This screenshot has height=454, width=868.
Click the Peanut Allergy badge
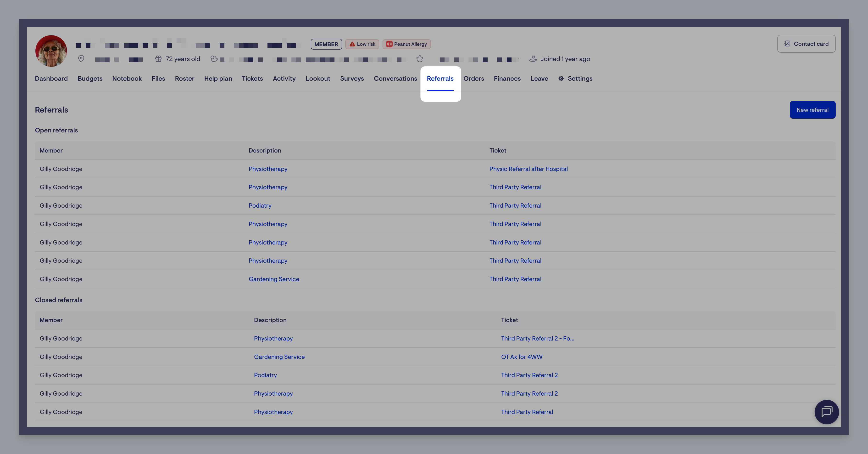(406, 44)
